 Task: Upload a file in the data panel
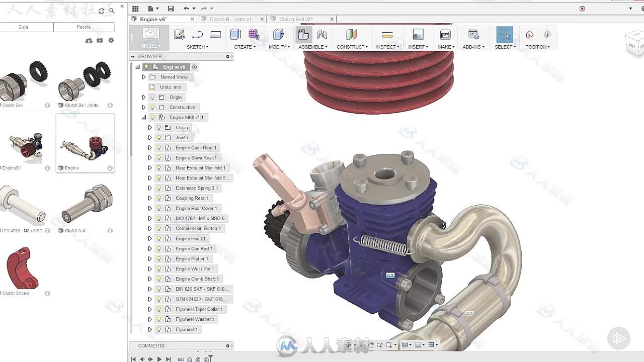[89, 40]
